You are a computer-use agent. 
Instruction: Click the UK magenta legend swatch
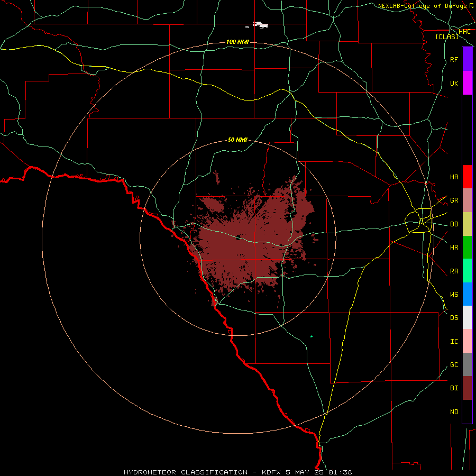click(467, 83)
